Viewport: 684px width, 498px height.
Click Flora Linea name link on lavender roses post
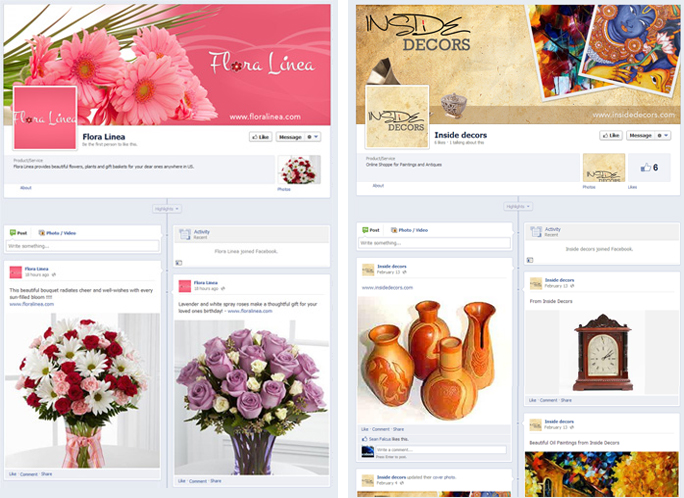tap(205, 283)
